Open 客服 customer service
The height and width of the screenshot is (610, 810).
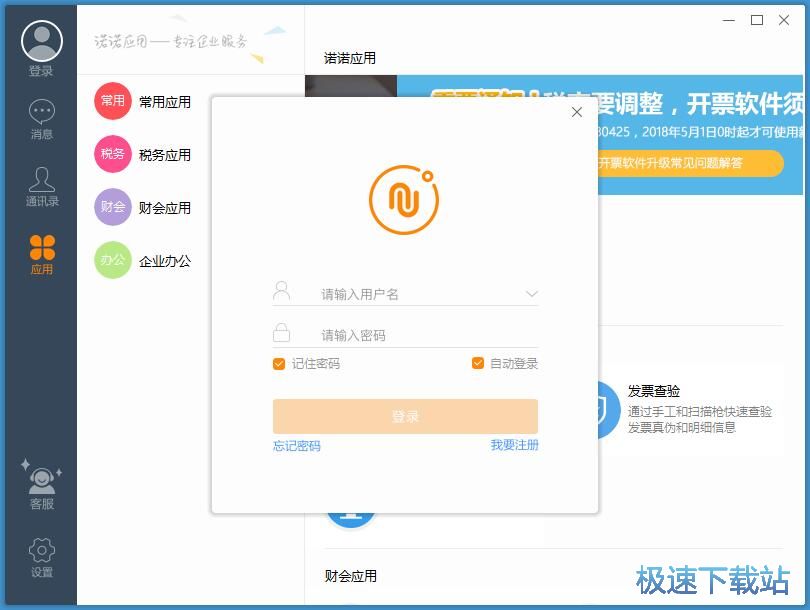(41, 484)
